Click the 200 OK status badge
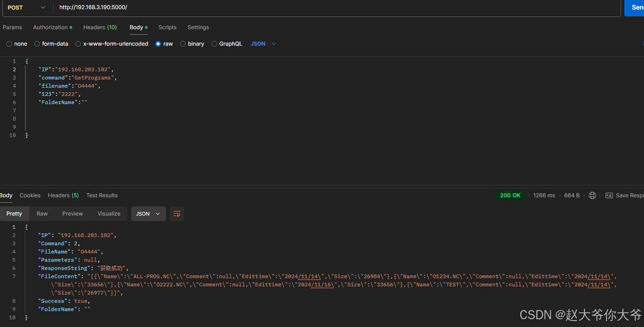644x327 pixels. (510, 195)
